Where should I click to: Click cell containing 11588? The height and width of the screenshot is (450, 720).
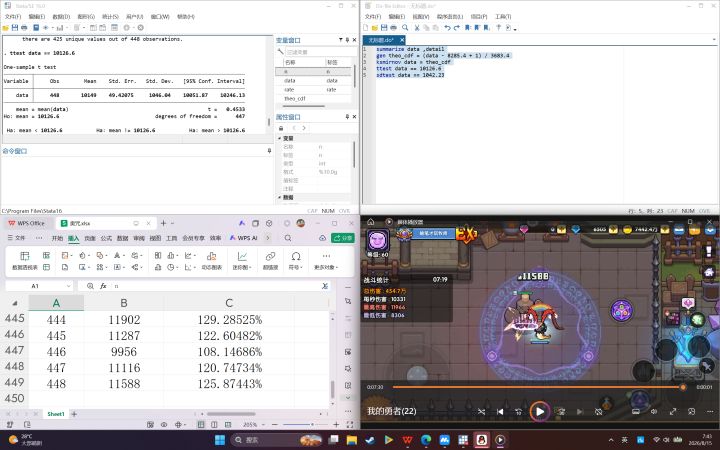click(124, 384)
